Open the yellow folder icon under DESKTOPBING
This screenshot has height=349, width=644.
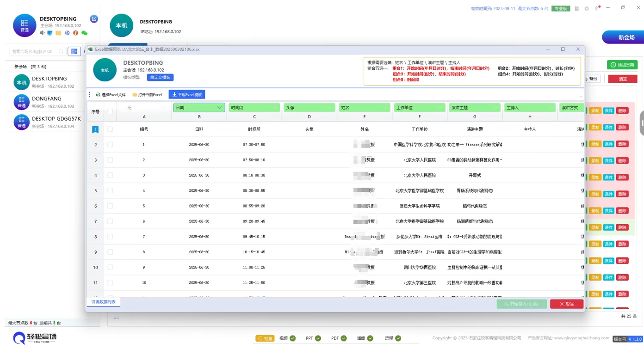pos(58,33)
